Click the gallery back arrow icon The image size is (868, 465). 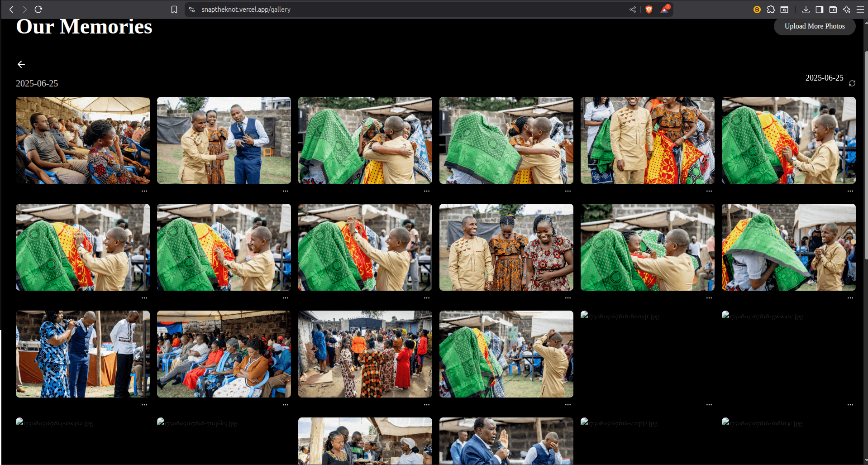point(21,64)
